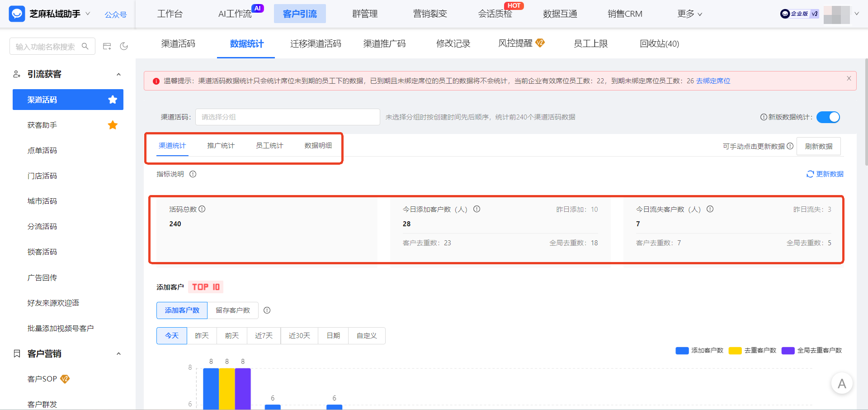Collapse the 引流获客 sidebar section
The width and height of the screenshot is (868, 410).
[x=118, y=74]
